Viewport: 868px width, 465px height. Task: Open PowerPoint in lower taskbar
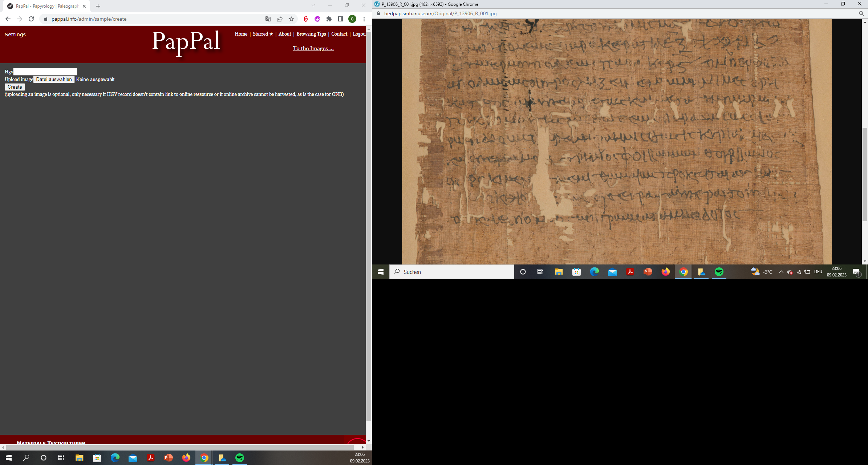point(169,458)
